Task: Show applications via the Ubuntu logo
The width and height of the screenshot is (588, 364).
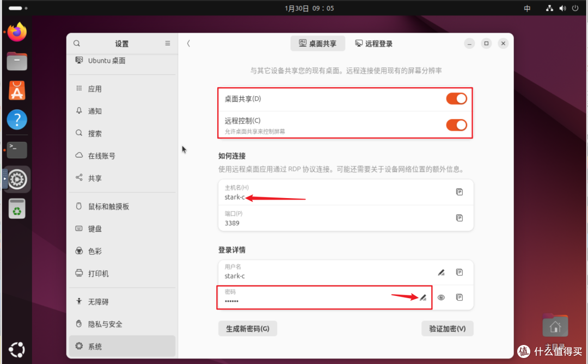Action: click(17, 350)
